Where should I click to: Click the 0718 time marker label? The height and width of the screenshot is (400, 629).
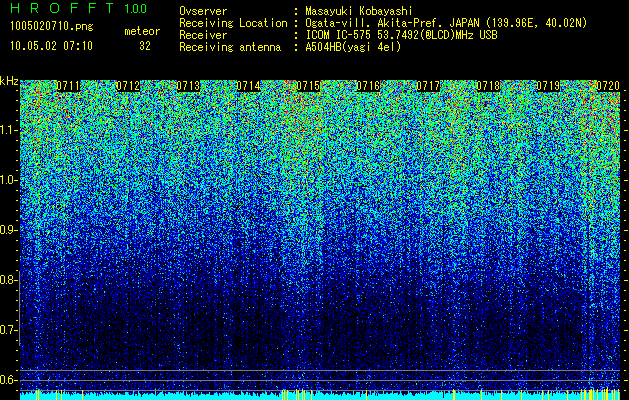[x=488, y=86]
